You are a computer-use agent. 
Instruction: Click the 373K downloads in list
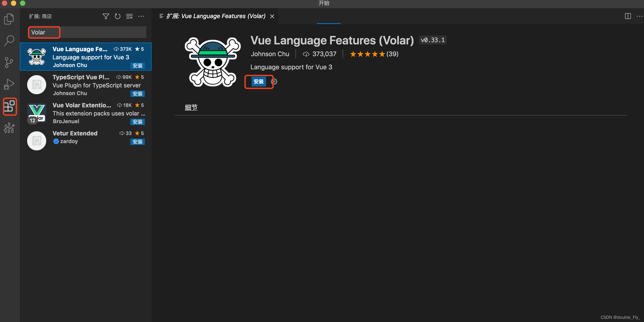click(x=123, y=49)
